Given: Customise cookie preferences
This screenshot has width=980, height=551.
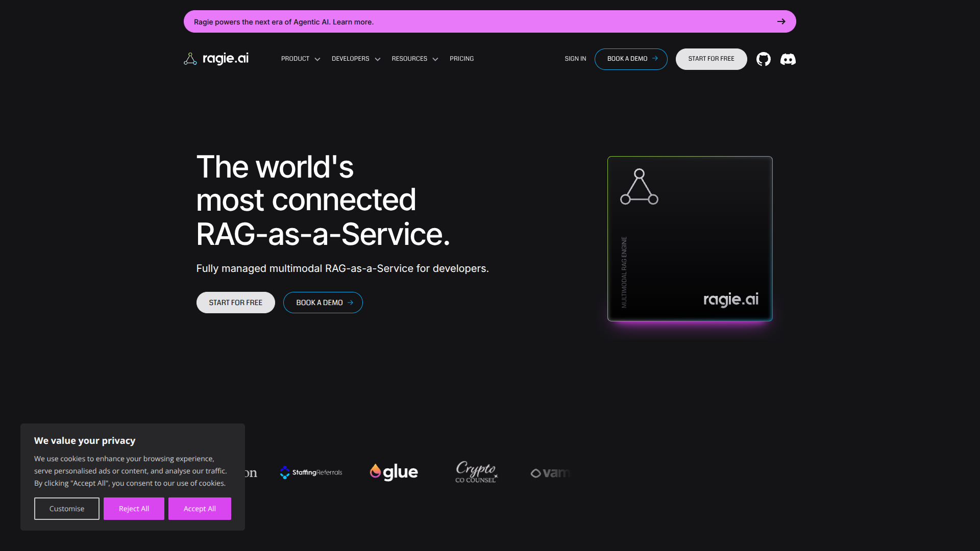Looking at the screenshot, I should [x=66, y=508].
